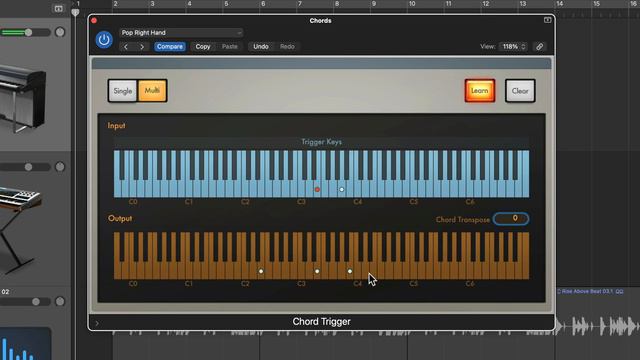The height and width of the screenshot is (360, 640).
Task: Select the synthesizer keyboard track icon
Action: [20, 231]
